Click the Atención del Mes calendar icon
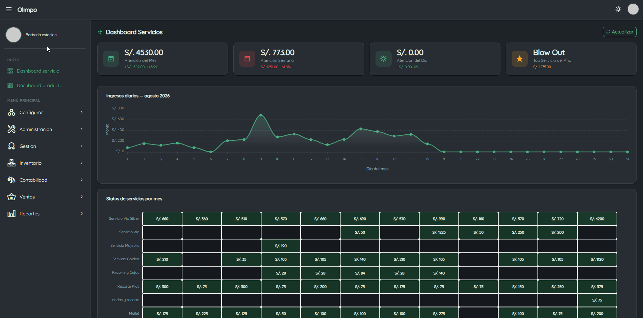 pos(111,59)
